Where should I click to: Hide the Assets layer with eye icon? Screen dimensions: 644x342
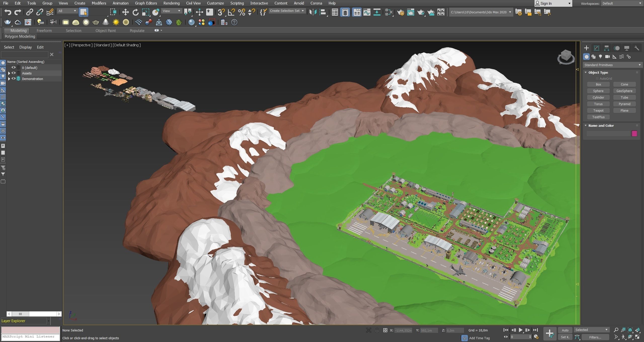tap(14, 73)
